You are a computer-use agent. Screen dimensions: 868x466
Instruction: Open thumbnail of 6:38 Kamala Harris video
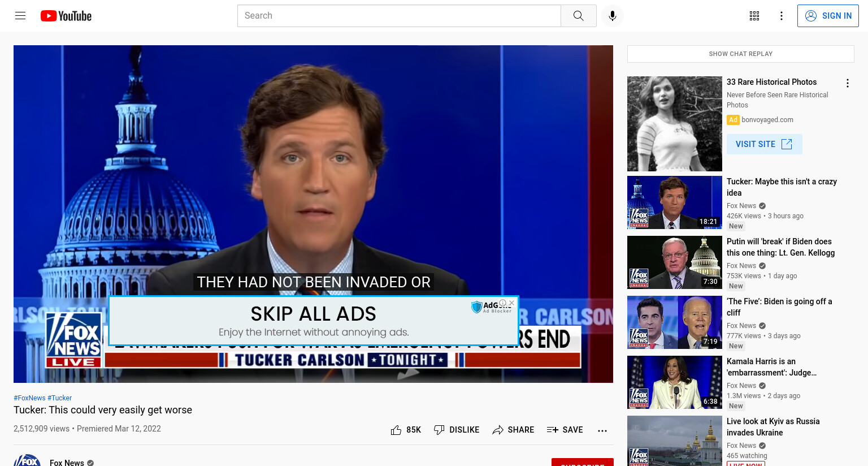(675, 382)
